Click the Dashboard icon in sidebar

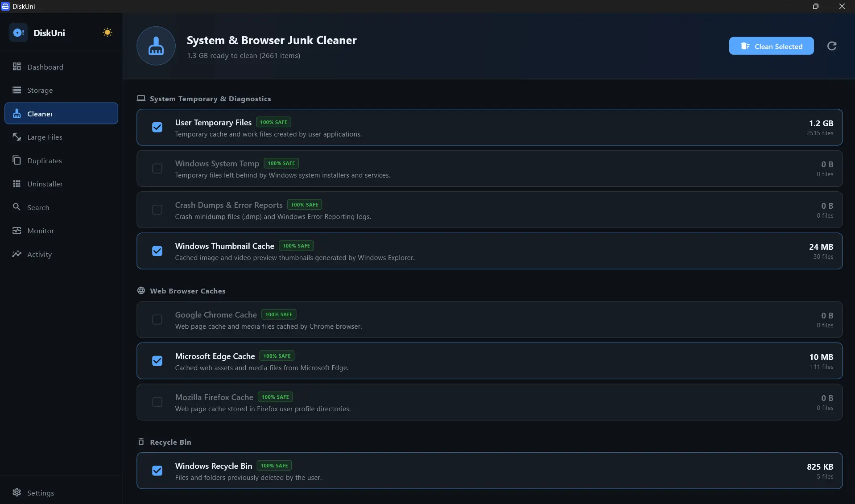pos(17,66)
